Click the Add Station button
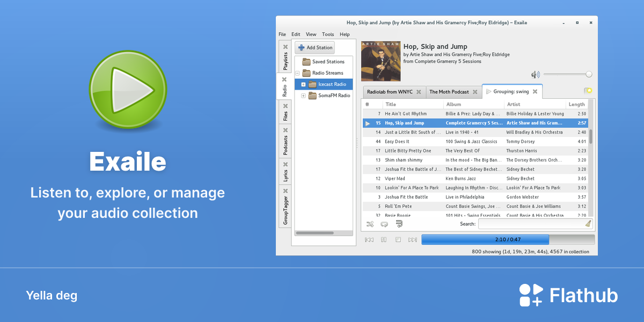Image resolution: width=644 pixels, height=322 pixels. pos(315,48)
